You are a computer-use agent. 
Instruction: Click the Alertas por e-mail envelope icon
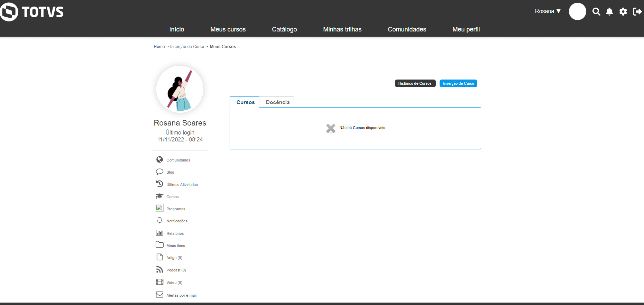pos(159,295)
